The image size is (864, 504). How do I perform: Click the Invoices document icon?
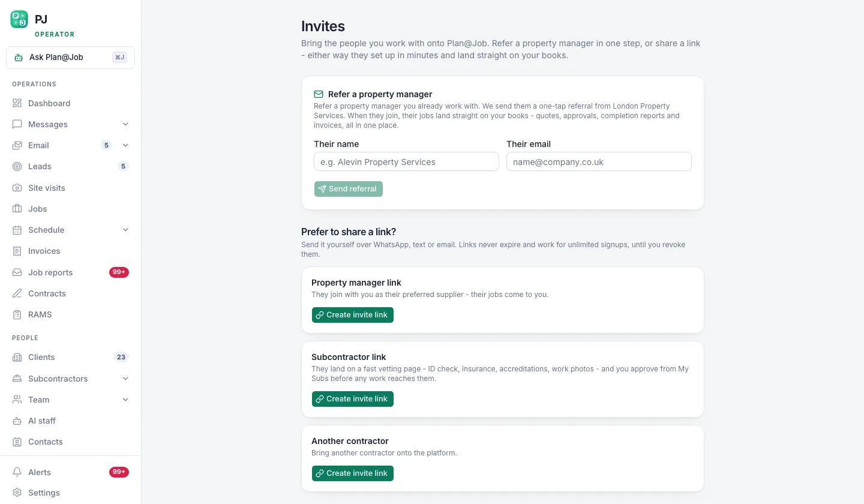pyautogui.click(x=17, y=251)
